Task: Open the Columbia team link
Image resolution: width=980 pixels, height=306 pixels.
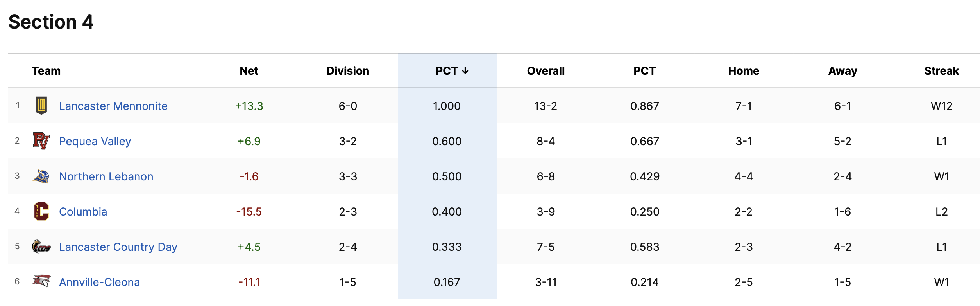Action: point(83,212)
